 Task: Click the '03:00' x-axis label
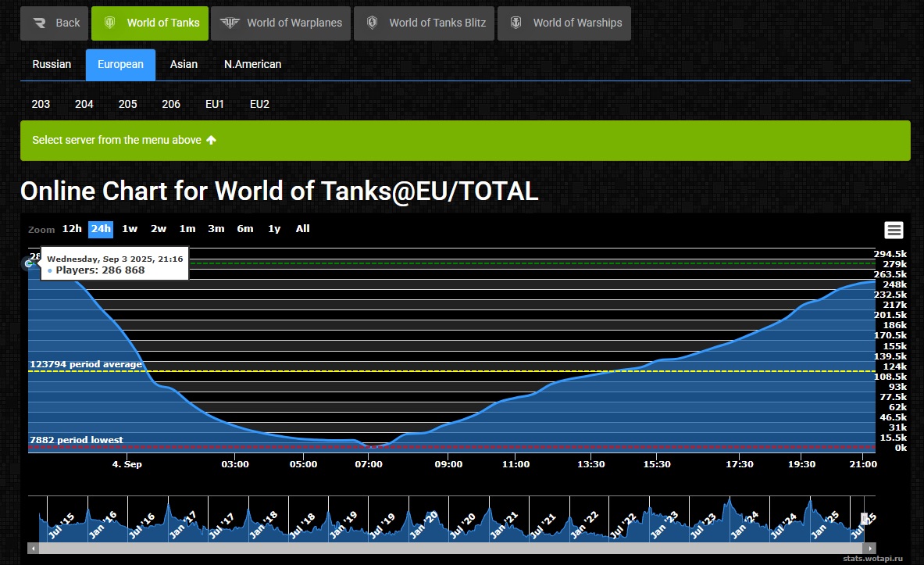tap(235, 464)
